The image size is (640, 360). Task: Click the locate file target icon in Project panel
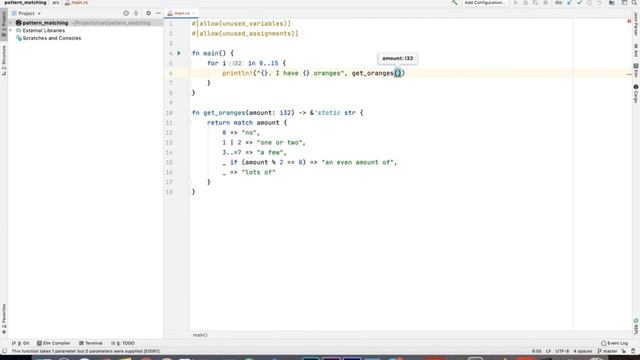click(126, 13)
